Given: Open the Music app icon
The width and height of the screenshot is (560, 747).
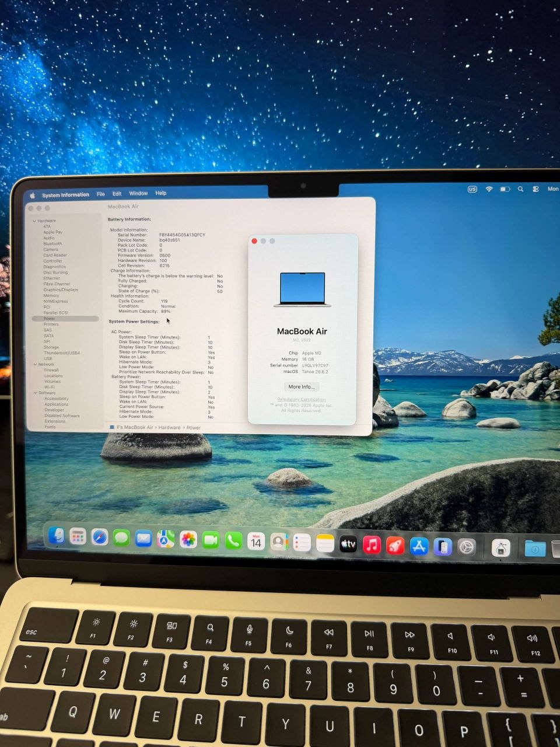Looking at the screenshot, I should (x=372, y=545).
